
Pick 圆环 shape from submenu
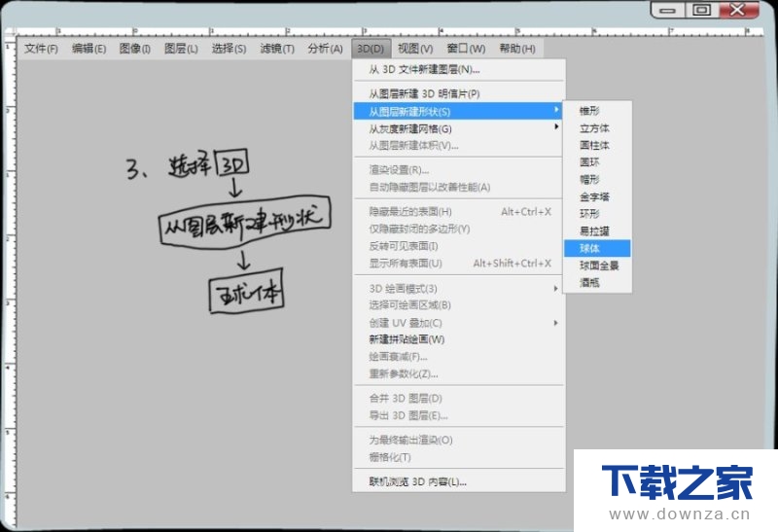coord(597,162)
